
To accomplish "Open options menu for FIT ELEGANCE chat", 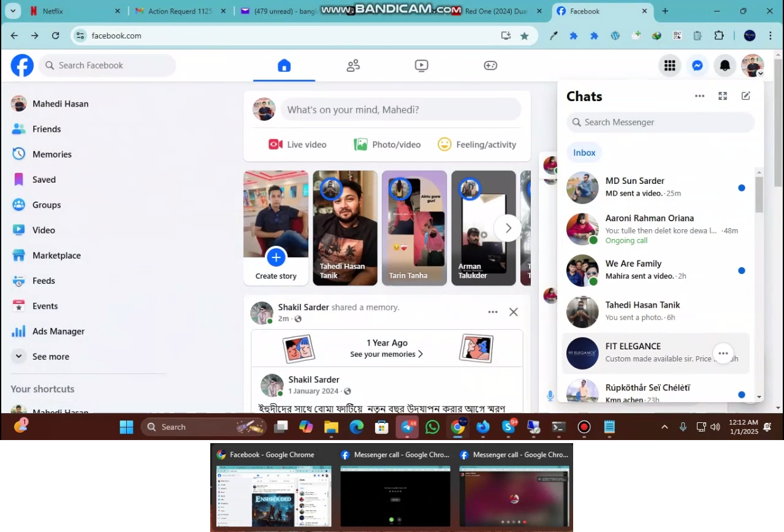I will click(x=723, y=353).
